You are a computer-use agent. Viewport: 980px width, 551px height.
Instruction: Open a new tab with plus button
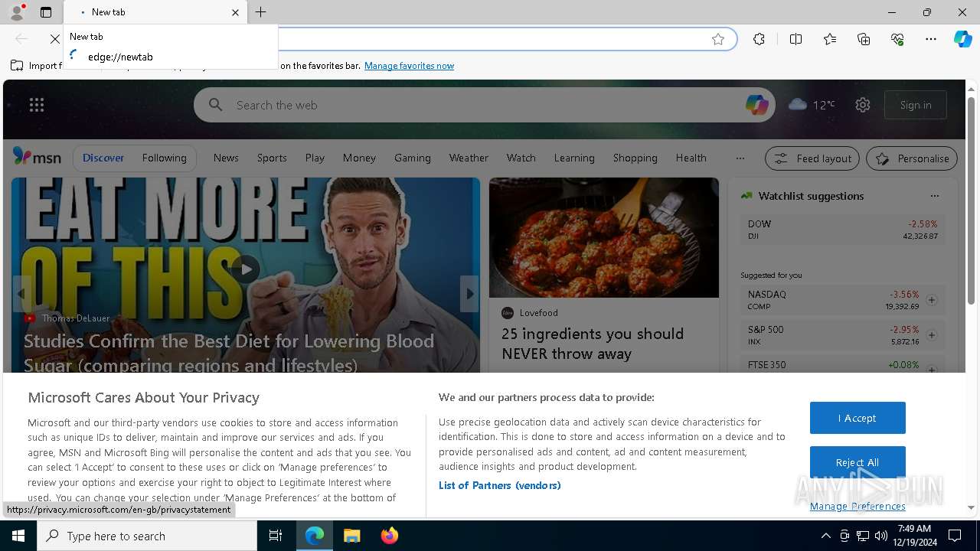pyautogui.click(x=261, y=12)
